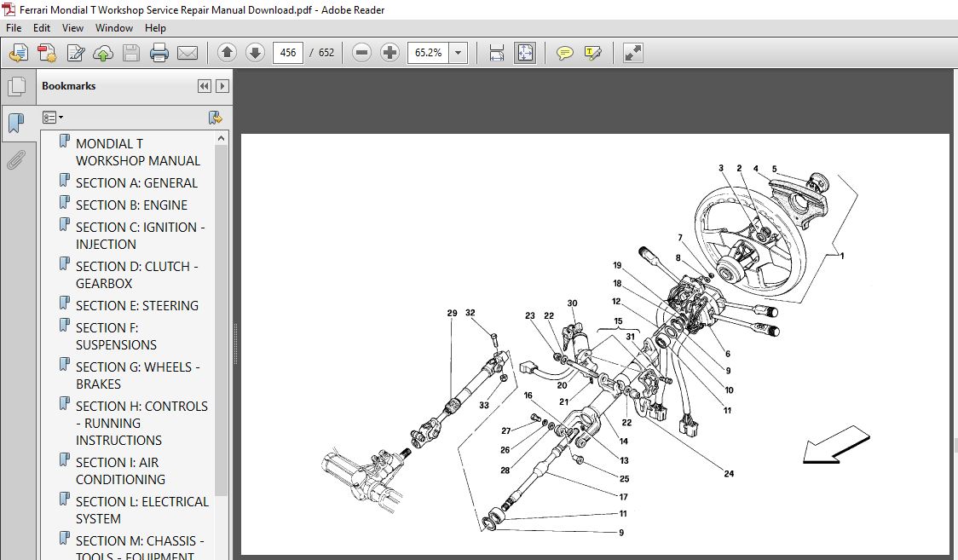The height and width of the screenshot is (560, 958).
Task: Go to SECTION A: GENERAL bookmark
Action: (x=136, y=182)
